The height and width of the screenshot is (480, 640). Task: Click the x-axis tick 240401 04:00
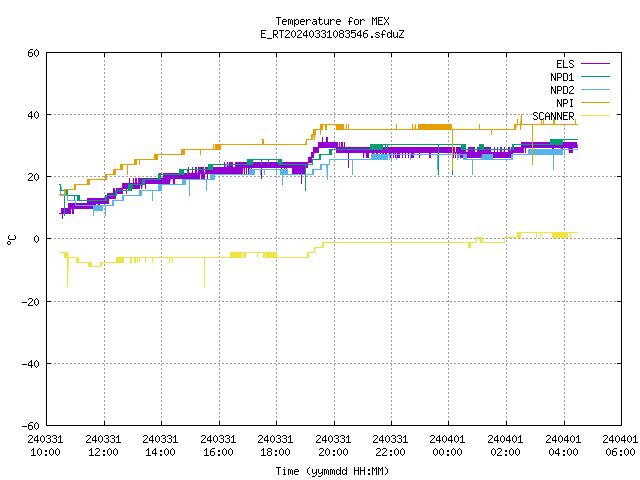(x=564, y=446)
